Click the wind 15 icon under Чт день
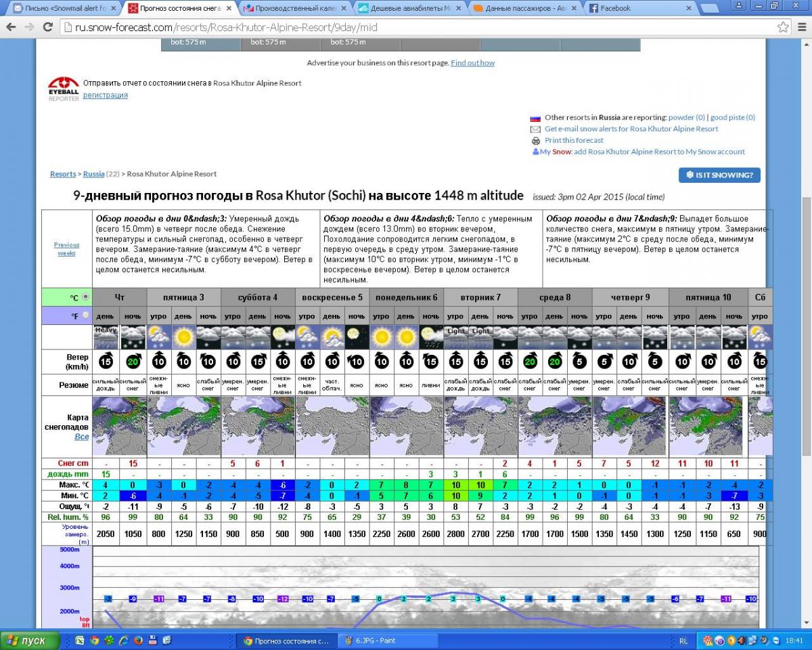The width and height of the screenshot is (812, 650). tap(106, 362)
